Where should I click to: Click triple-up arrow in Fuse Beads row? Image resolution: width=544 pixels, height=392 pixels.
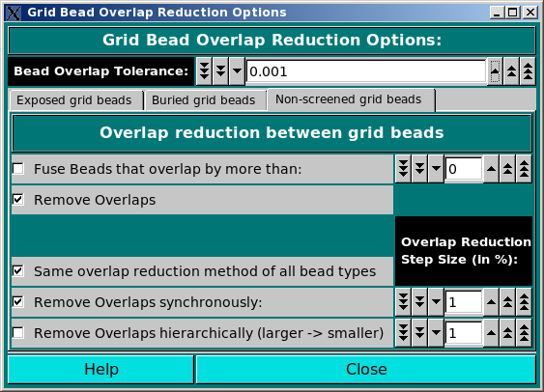point(524,169)
